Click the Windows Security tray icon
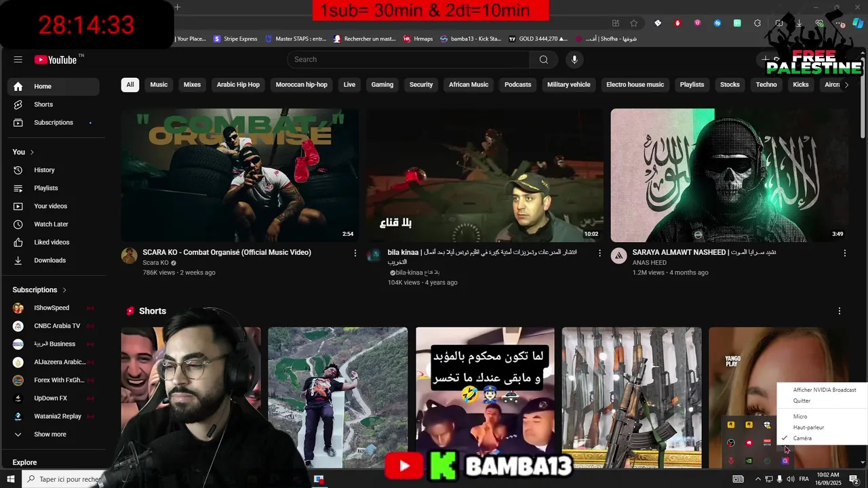 767,425
